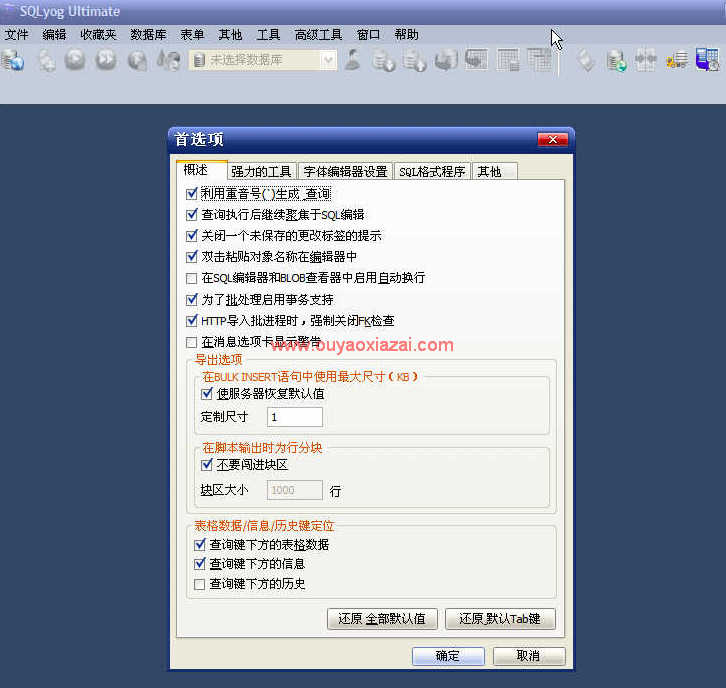
Task: Uncheck 查询键下方的信息
Action: pos(200,563)
